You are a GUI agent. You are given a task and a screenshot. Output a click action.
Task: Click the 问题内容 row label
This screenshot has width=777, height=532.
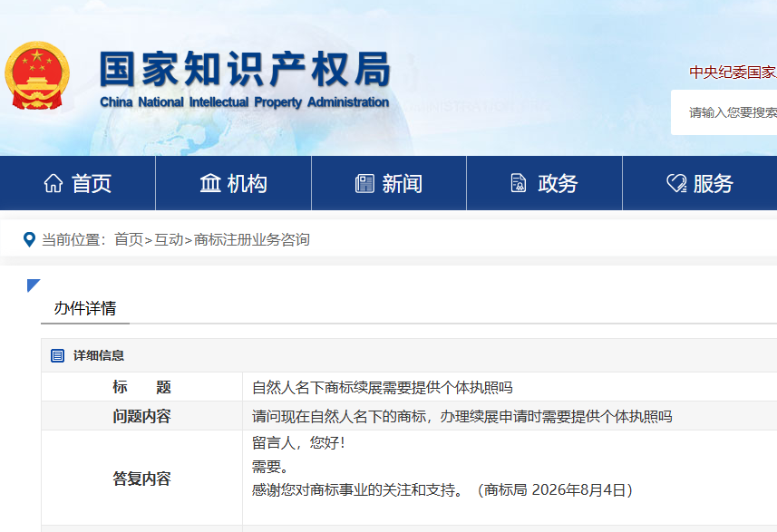141,416
